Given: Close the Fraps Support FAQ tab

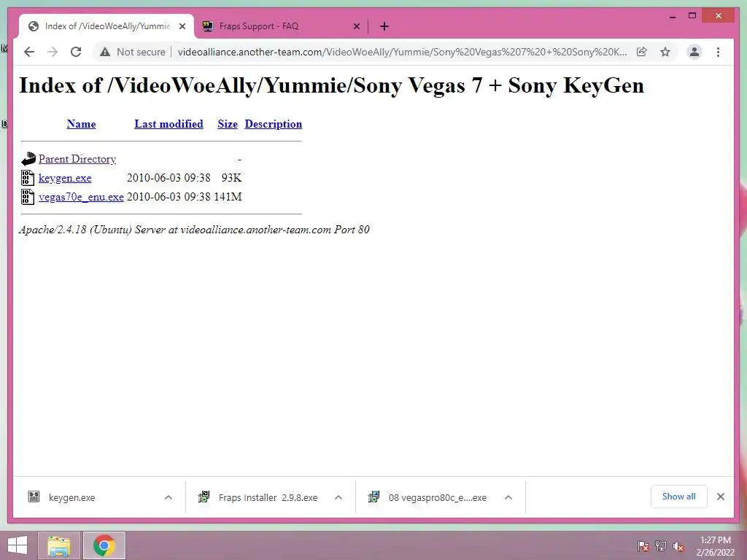Looking at the screenshot, I should [x=356, y=26].
